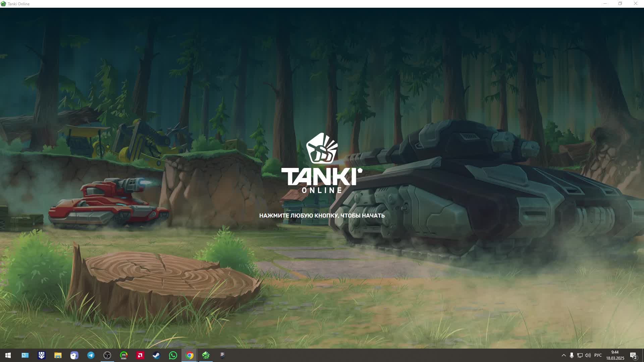Viewport: 644px width, 362px height.
Task: Click the microphone tray icon
Action: pos(572,355)
